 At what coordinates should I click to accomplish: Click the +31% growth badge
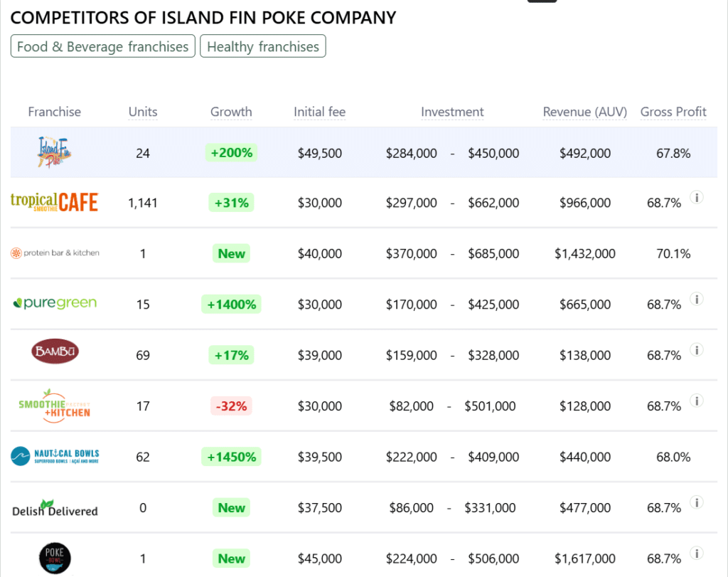point(231,203)
